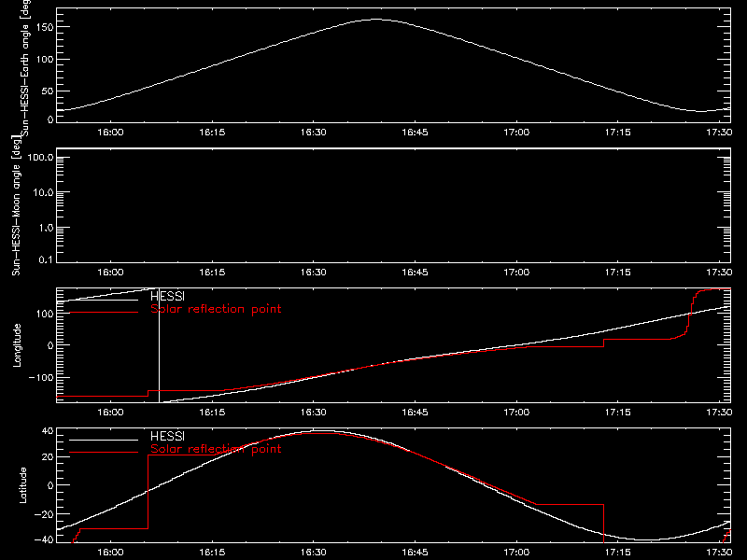Click the 17:00 time label under Moon angle plot
Screen dimensions: 747x560
[516, 273]
